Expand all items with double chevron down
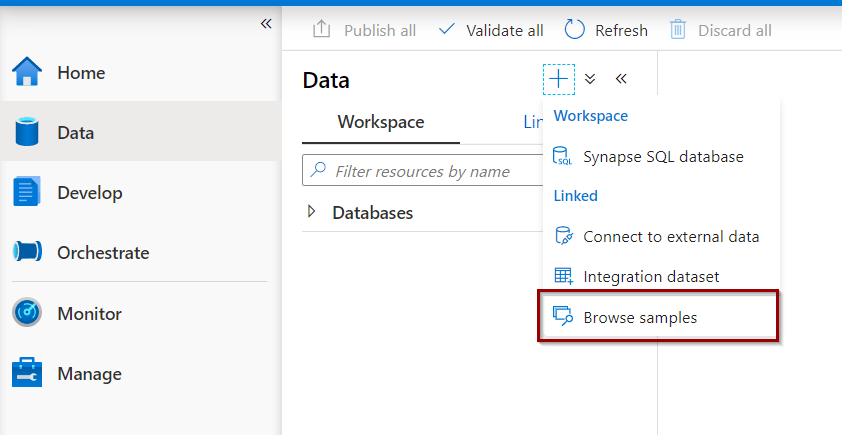This screenshot has width=842, height=435. click(590, 79)
